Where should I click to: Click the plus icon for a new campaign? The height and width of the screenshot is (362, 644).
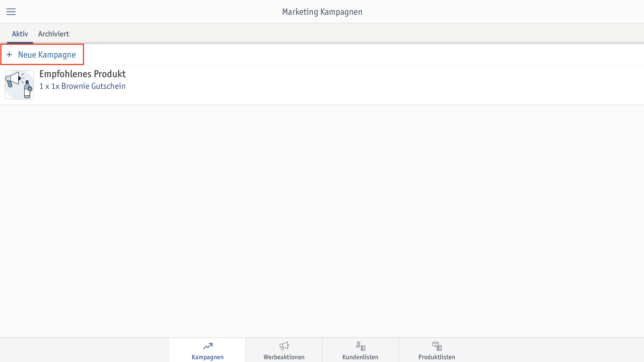click(x=9, y=55)
